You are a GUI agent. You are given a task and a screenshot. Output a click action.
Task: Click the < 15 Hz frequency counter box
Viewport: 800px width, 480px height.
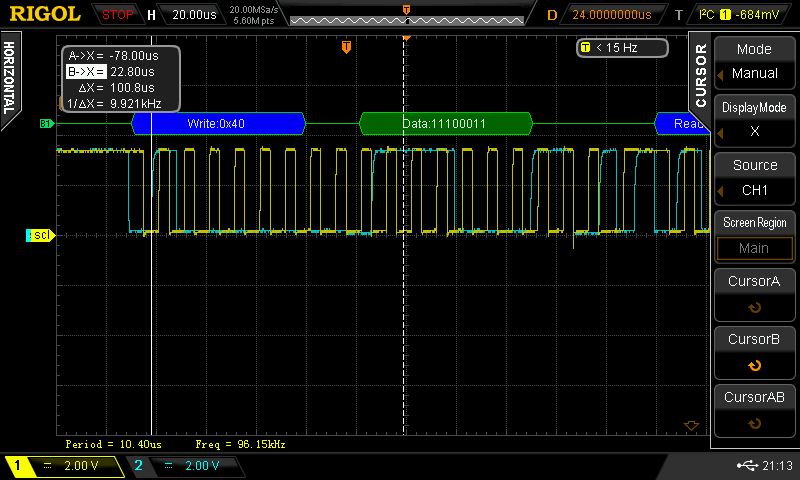(622, 48)
